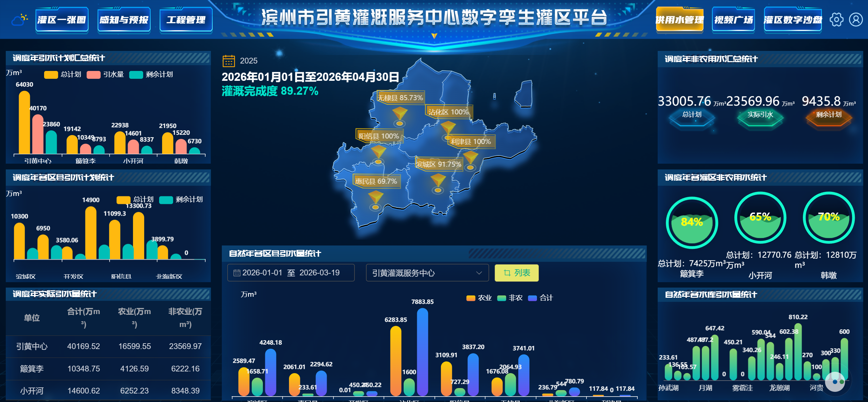Image resolution: width=868 pixels, height=402 pixels.
Task: Click the floating robot assistant icon
Action: [835, 382]
